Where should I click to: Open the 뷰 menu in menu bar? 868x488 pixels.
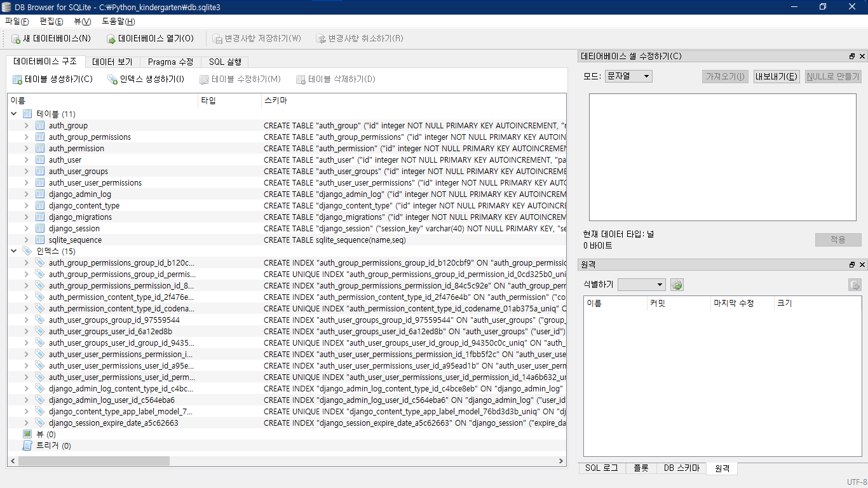(x=83, y=21)
